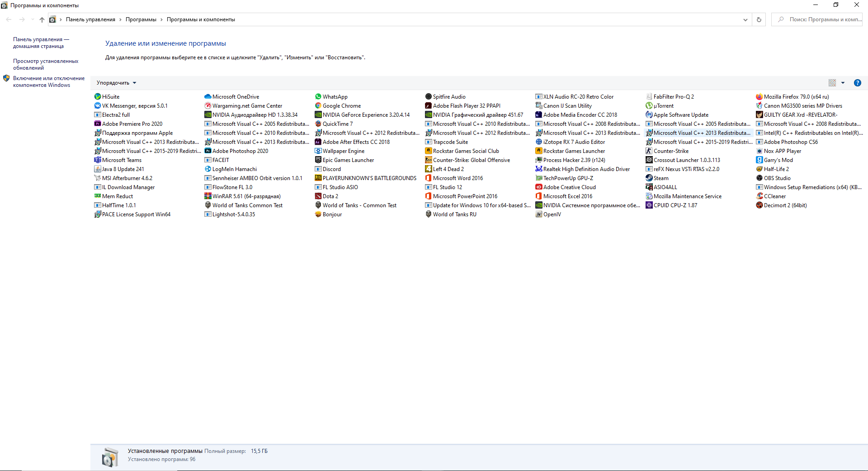Select Half-Life 2 entry
Image resolution: width=868 pixels, height=471 pixels.
773,169
